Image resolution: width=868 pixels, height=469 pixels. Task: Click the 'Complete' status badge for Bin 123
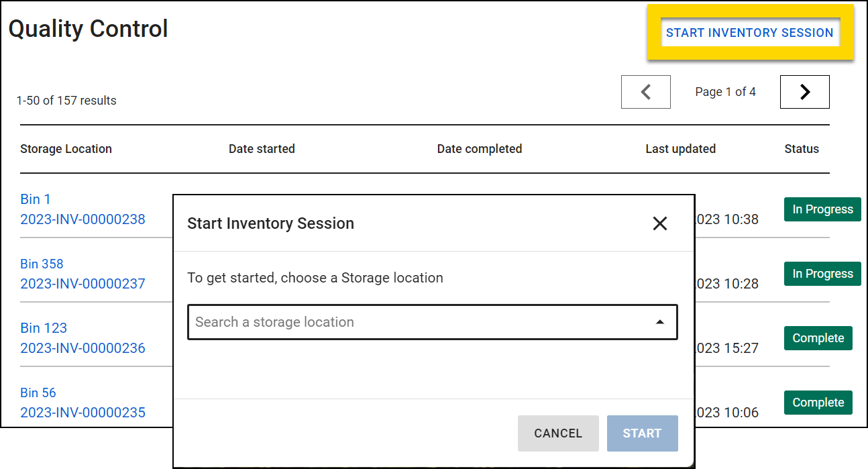coord(818,338)
